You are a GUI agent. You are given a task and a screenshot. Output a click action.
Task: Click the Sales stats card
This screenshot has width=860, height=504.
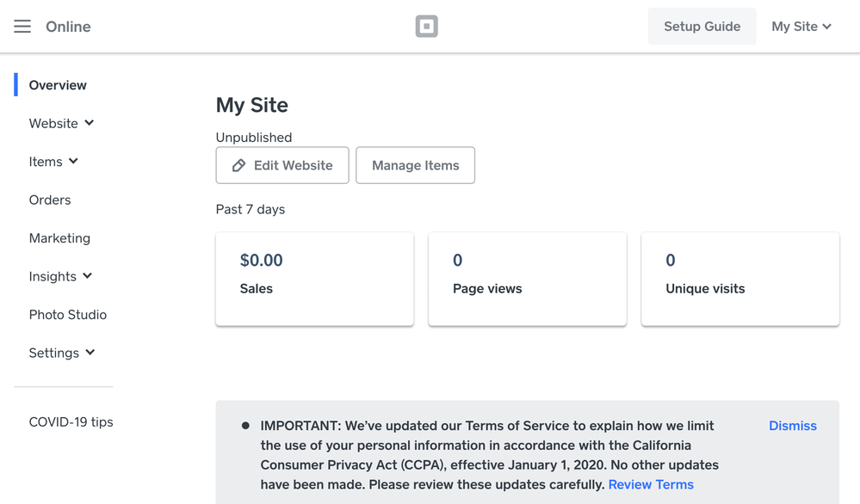(x=314, y=279)
